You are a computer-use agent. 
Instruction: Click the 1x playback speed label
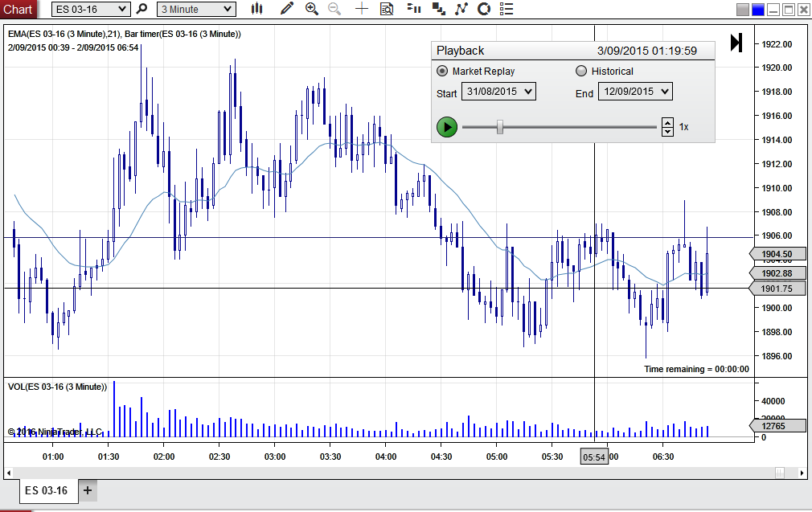click(683, 127)
